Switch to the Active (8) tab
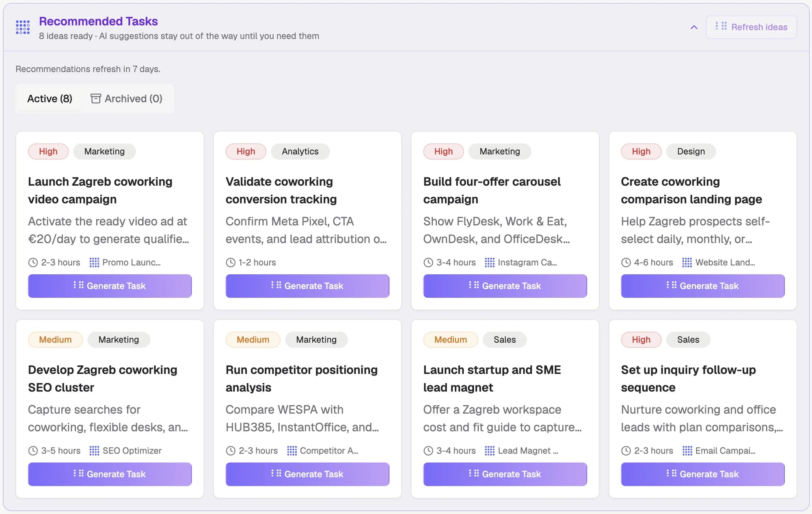 [50, 99]
